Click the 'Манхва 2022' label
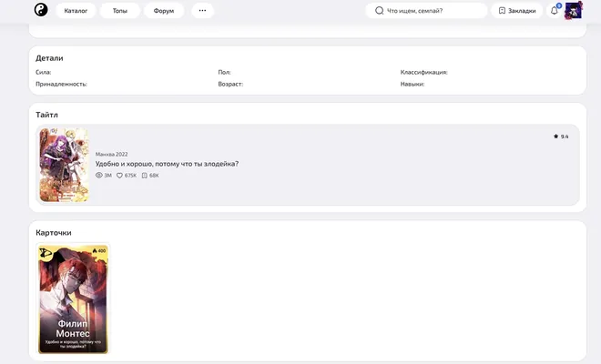601x364 pixels. (111, 154)
